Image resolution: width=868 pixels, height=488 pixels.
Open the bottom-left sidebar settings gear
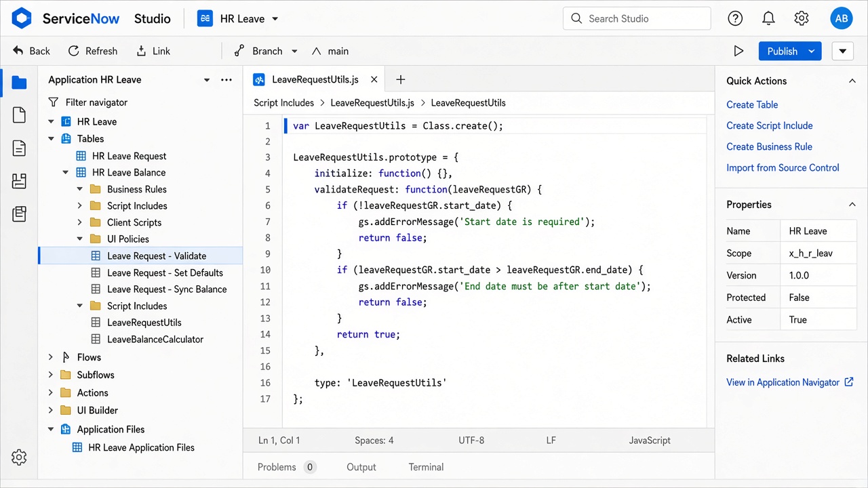(x=19, y=457)
